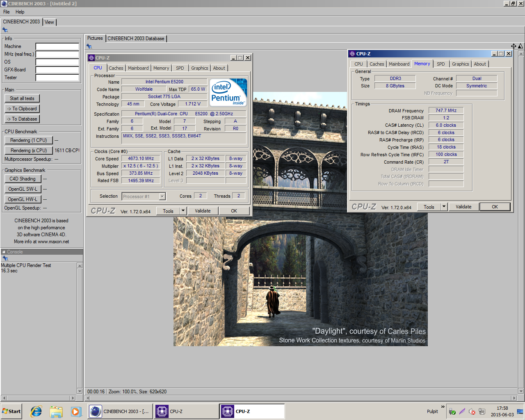The image size is (525, 420).
Task: Click the network tray icon
Action: tap(482, 412)
